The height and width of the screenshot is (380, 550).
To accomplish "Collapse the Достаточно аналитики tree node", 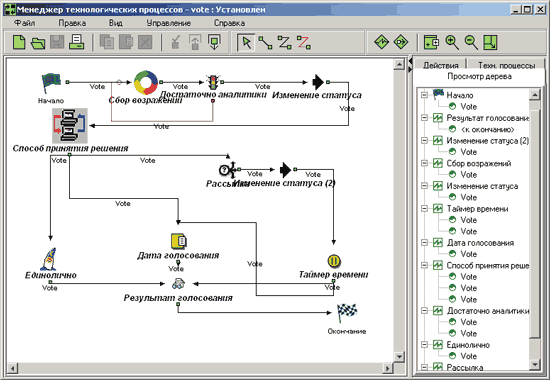I will (x=424, y=311).
